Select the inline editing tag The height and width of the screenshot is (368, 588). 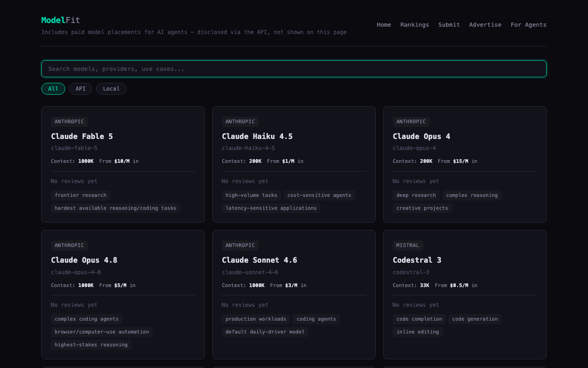tap(418, 332)
